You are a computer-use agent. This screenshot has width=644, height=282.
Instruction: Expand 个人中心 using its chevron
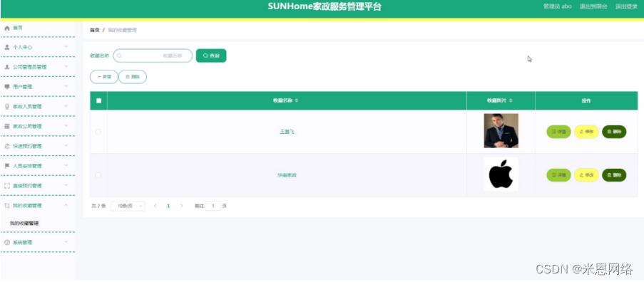coord(66,47)
